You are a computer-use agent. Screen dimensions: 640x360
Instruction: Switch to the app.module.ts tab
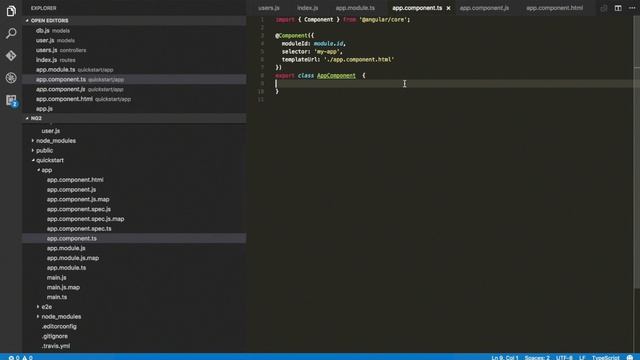pyautogui.click(x=355, y=8)
